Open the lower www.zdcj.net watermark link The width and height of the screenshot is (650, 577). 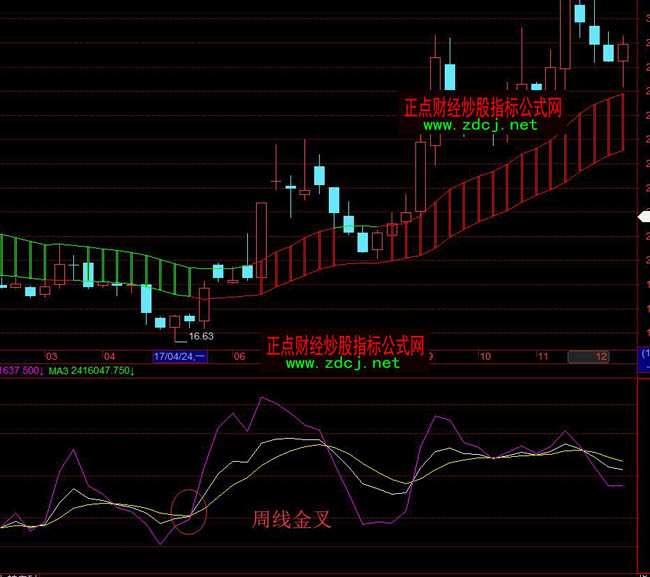[343, 363]
